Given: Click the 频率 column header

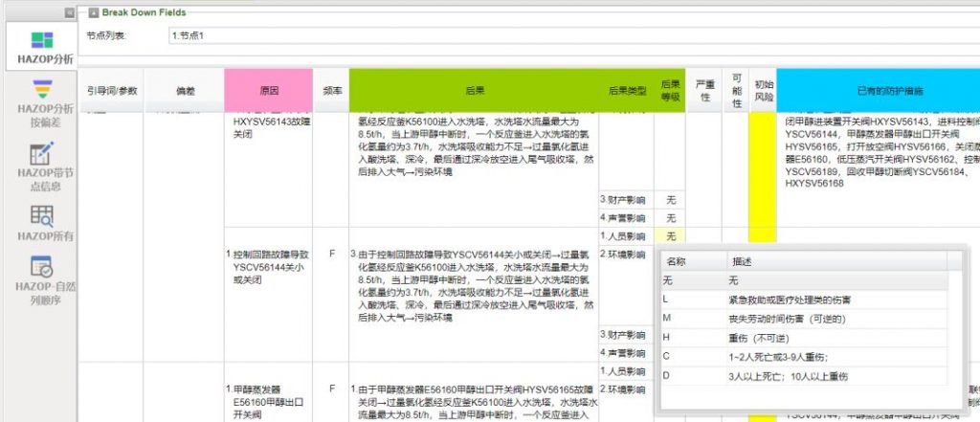Looking at the screenshot, I should [x=332, y=90].
